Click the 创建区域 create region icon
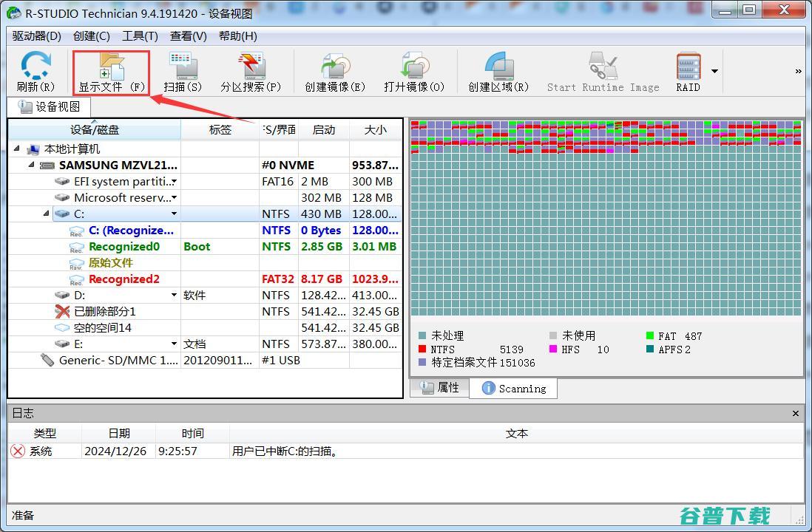Image resolution: width=812 pixels, height=532 pixels. point(500,70)
